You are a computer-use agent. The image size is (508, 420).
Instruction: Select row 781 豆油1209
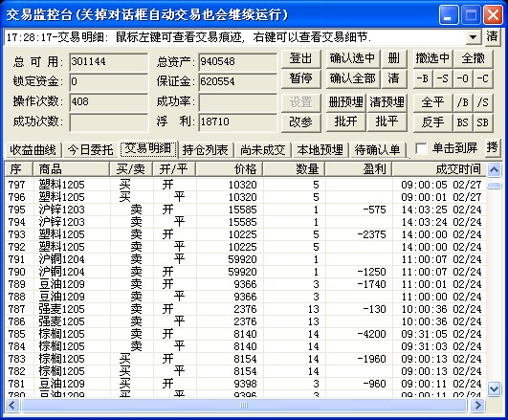(x=245, y=384)
